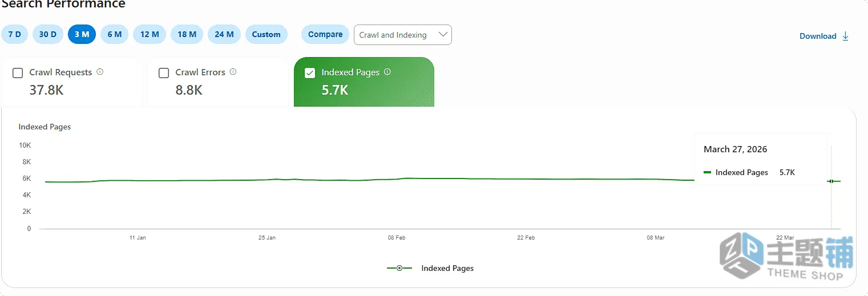Open the Custom date range option
The height and width of the screenshot is (296, 868).
[x=267, y=34]
